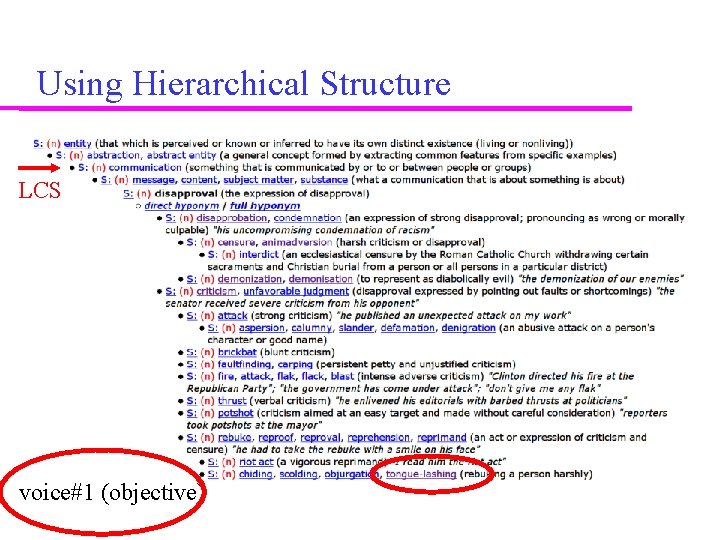This screenshot has height=540, width=720.
Task: Open the 'abstraction' word link
Action: [x=112, y=155]
